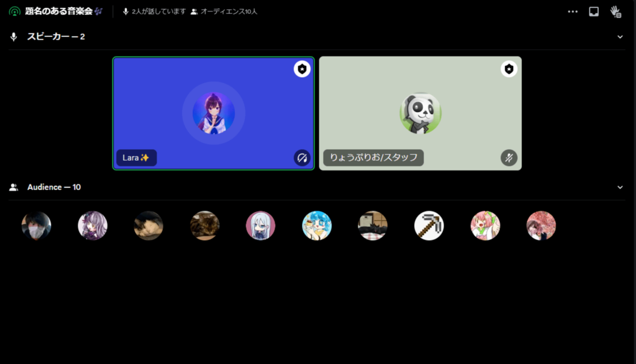Select the pickaxe avatar in the audience

pyautogui.click(x=429, y=226)
